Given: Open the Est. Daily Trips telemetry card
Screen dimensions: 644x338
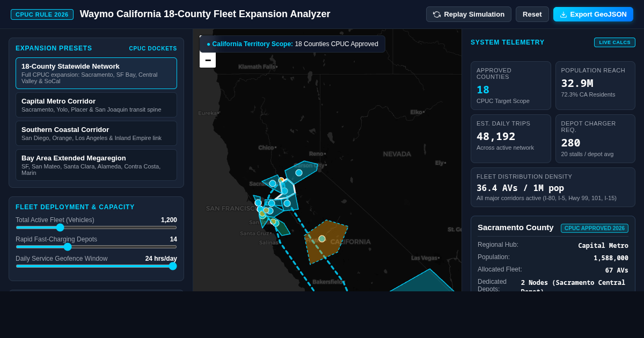Looking at the screenshot, I should click(x=511, y=138).
